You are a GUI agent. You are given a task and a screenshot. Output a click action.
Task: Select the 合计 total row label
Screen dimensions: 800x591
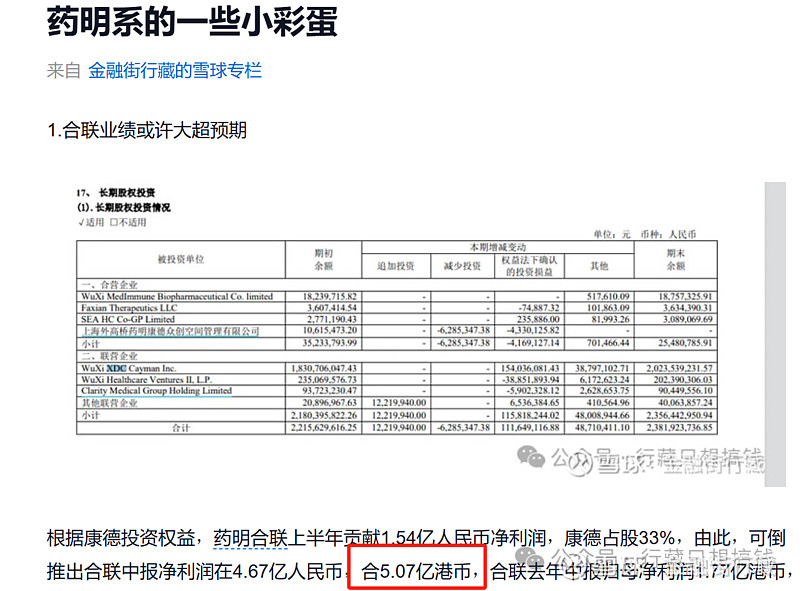point(181,428)
